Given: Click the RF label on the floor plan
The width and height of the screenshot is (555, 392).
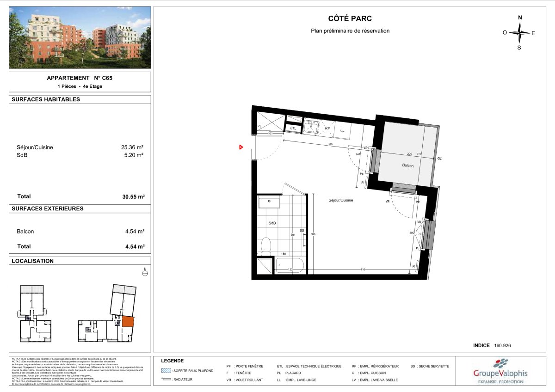Looking at the screenshot, I should [327, 129].
